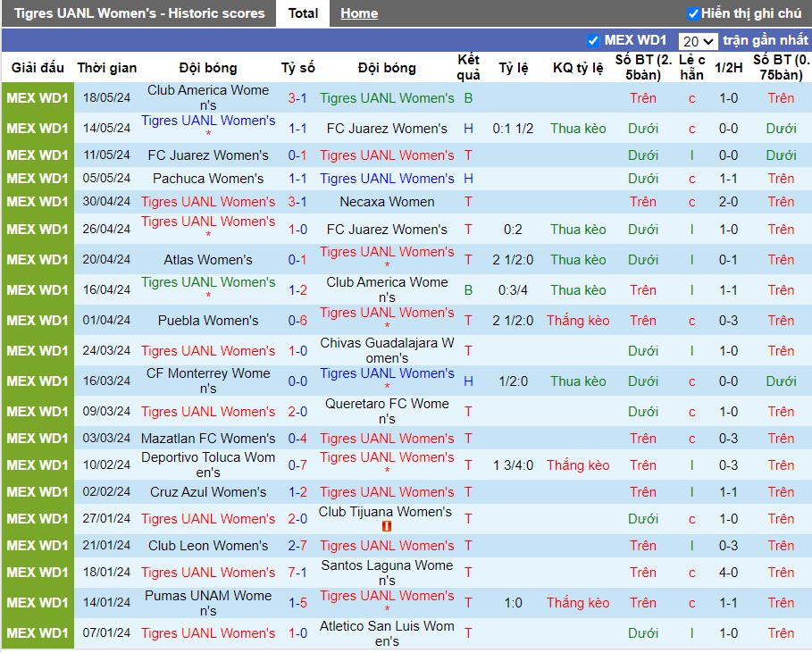Click the 3-1 score on 18/05/24
The image size is (812, 653).
tap(297, 98)
